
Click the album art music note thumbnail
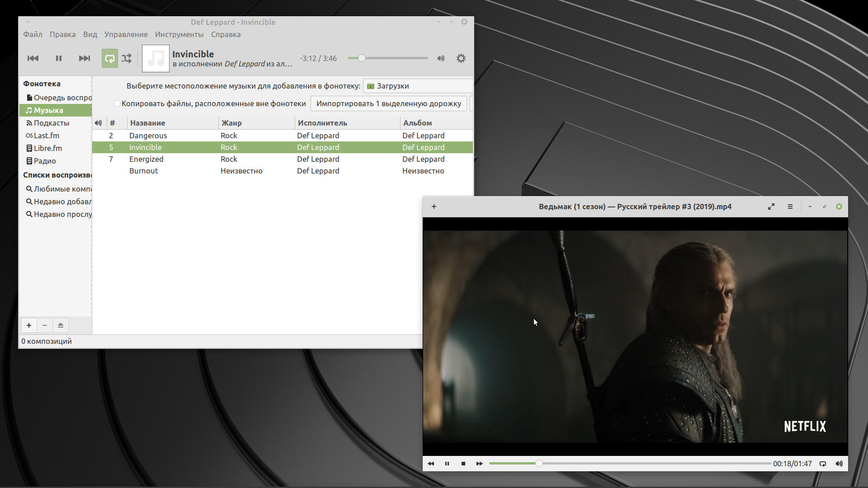coord(156,58)
